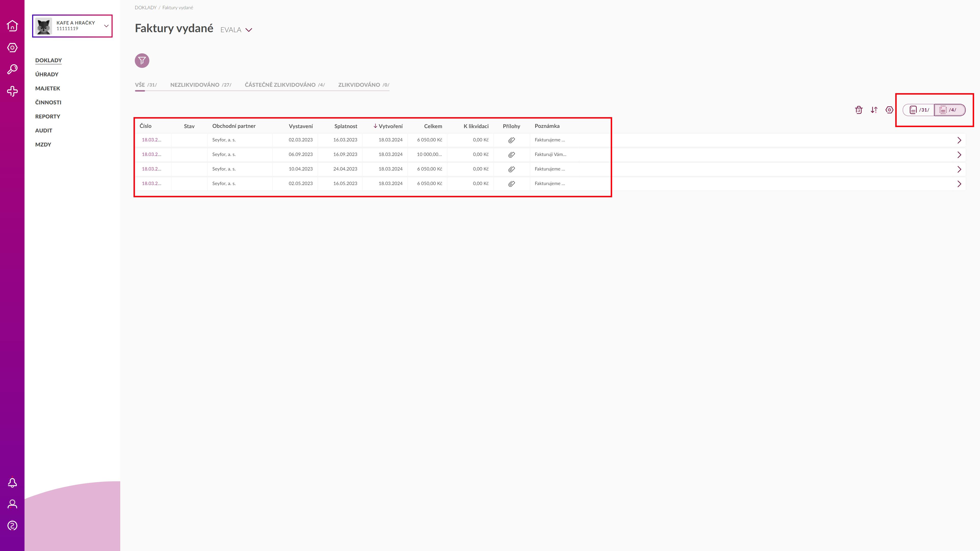Screen dimensions: 980x551
Task: Click the KAFE A HRAČKY company avatar
Action: click(x=44, y=26)
